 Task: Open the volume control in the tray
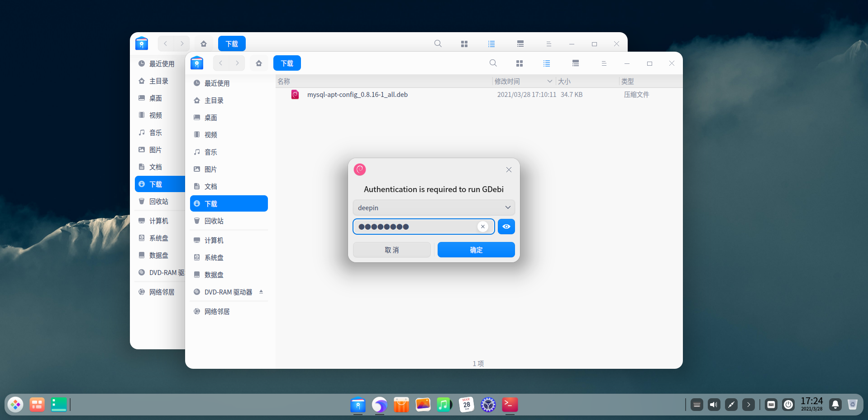coord(714,405)
